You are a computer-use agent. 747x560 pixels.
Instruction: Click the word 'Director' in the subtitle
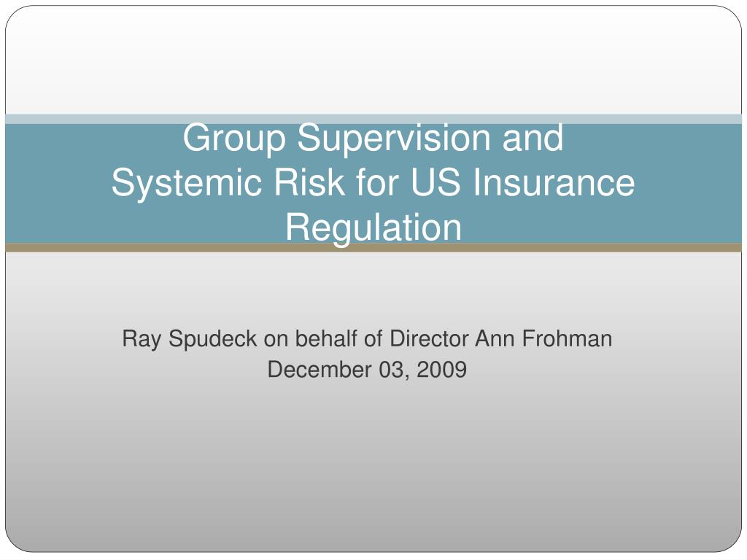[429, 338]
